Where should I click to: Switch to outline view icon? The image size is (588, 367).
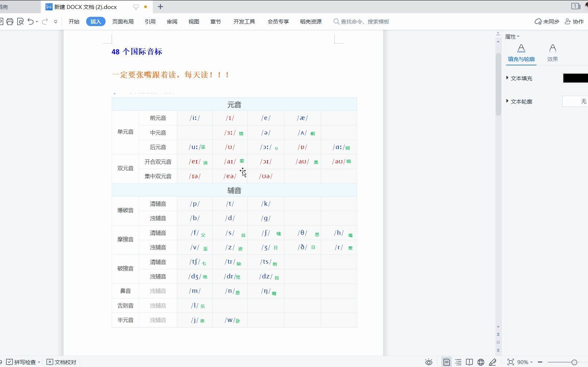coord(458,362)
